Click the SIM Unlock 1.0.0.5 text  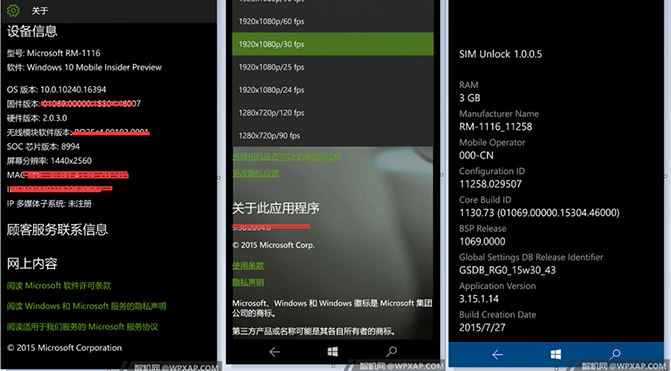click(500, 54)
